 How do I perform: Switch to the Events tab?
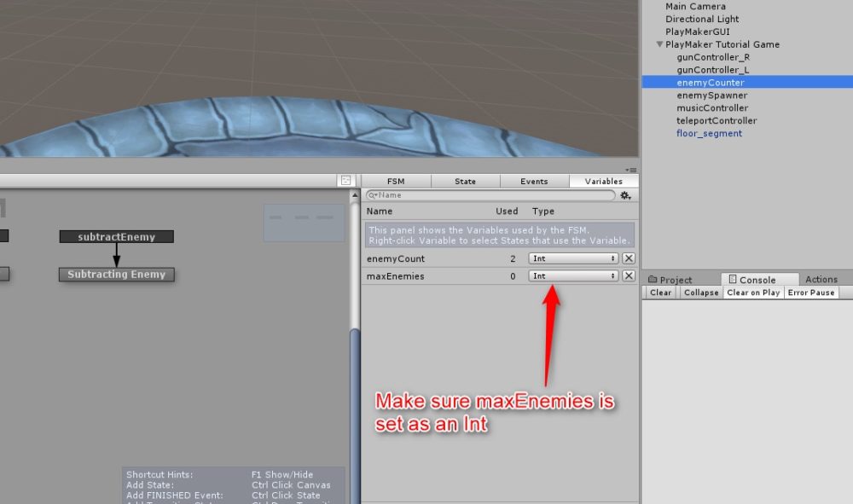[x=534, y=181]
